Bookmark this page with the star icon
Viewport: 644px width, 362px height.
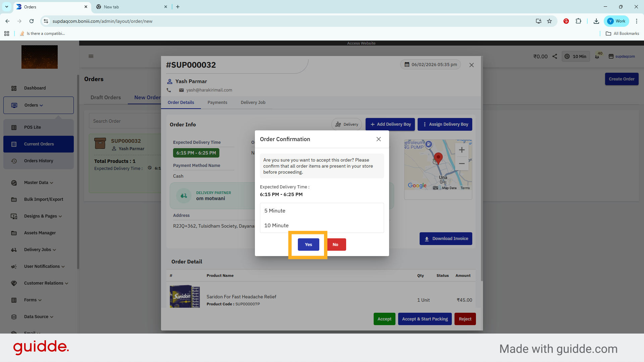[549, 21]
